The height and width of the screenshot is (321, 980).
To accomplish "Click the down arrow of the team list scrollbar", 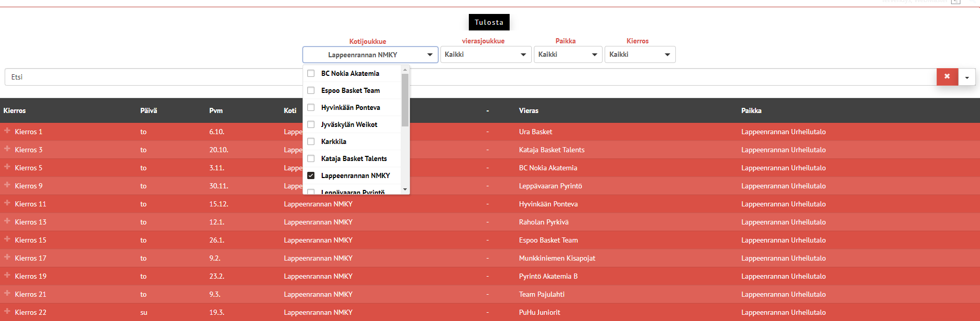I will point(405,189).
